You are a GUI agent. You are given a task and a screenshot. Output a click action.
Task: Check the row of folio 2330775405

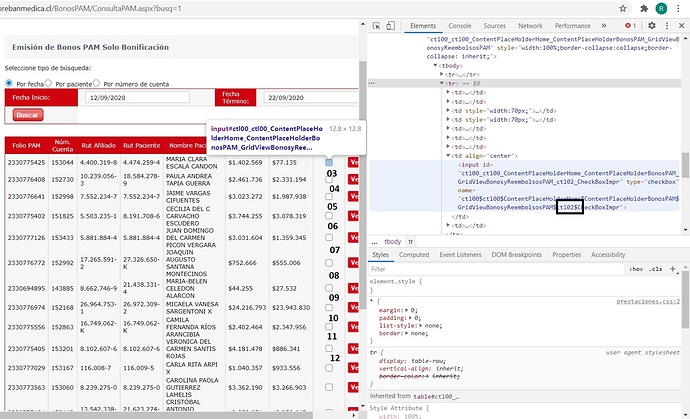[329, 349]
